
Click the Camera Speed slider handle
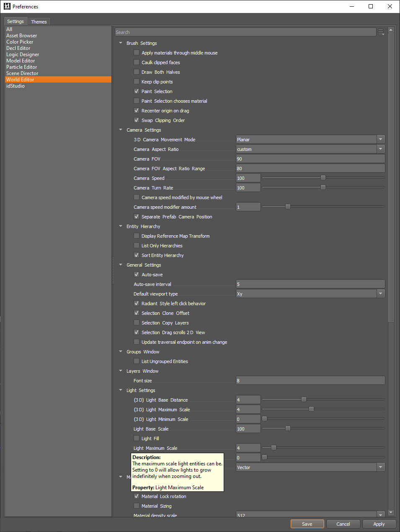[x=323, y=178]
